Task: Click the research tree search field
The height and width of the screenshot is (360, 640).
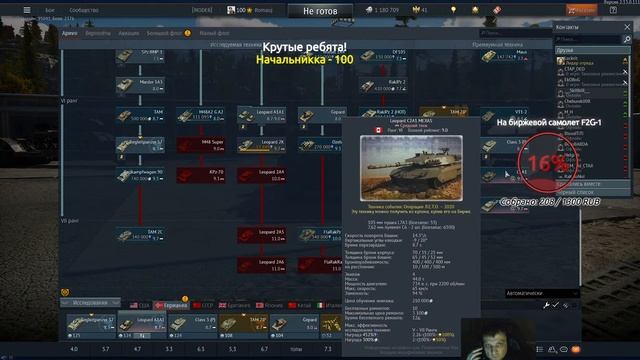Action: [515, 33]
